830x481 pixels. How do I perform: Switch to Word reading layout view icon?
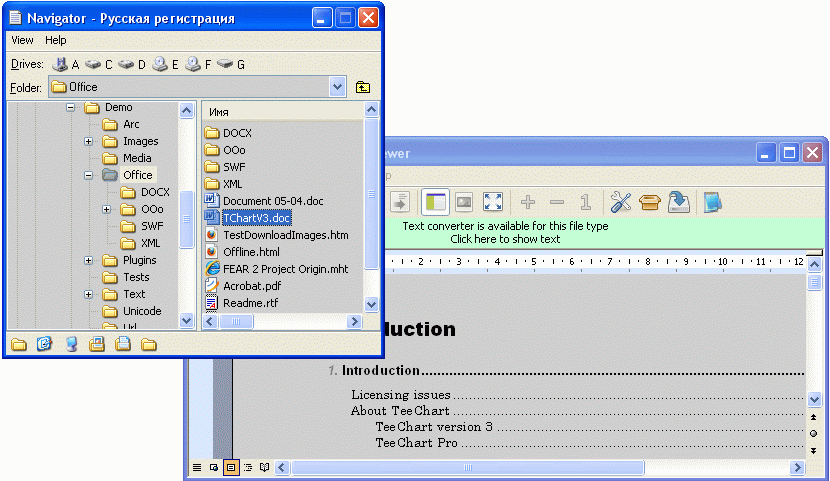pyautogui.click(x=264, y=467)
